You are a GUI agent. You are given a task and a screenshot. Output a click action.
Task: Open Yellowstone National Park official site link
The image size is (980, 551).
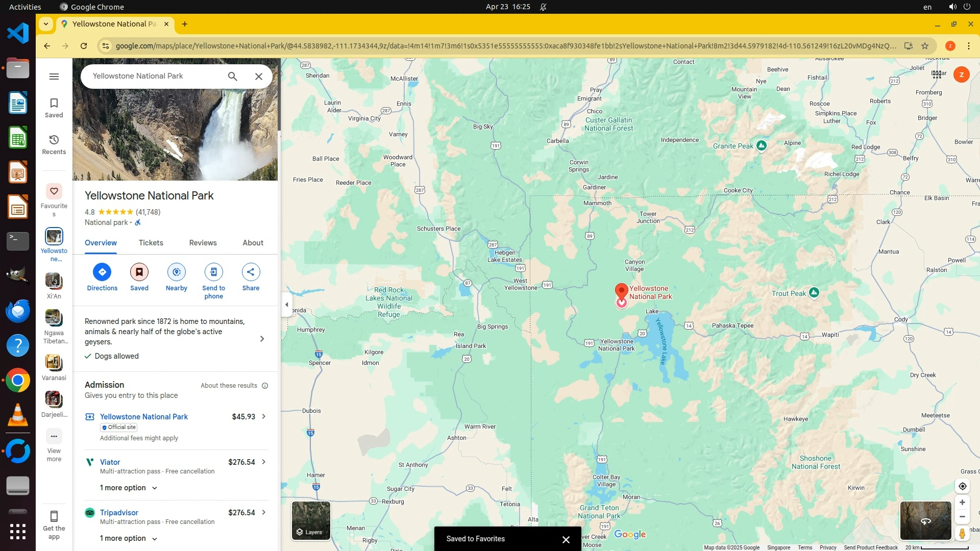[144, 417]
